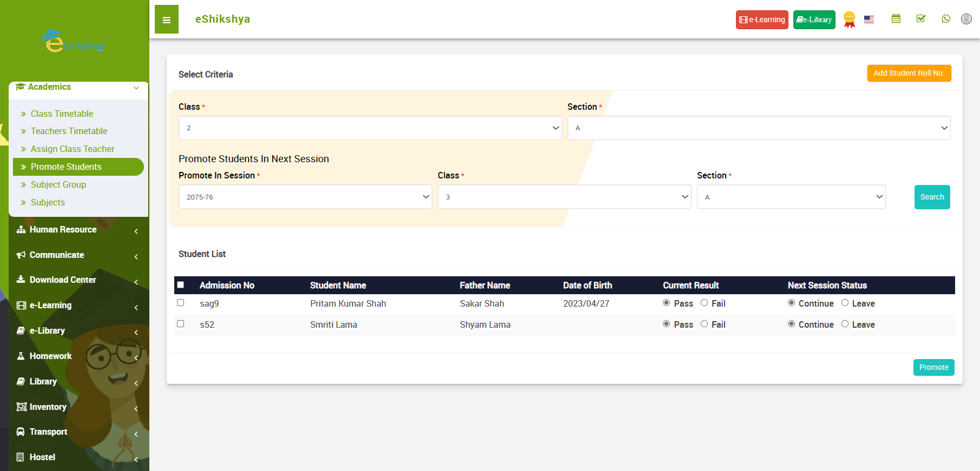Set Smriti Lama's next session to Leave

845,324
